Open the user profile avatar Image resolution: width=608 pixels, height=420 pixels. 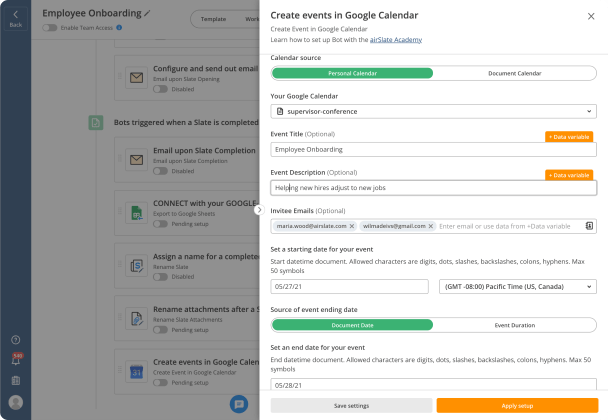click(x=16, y=402)
